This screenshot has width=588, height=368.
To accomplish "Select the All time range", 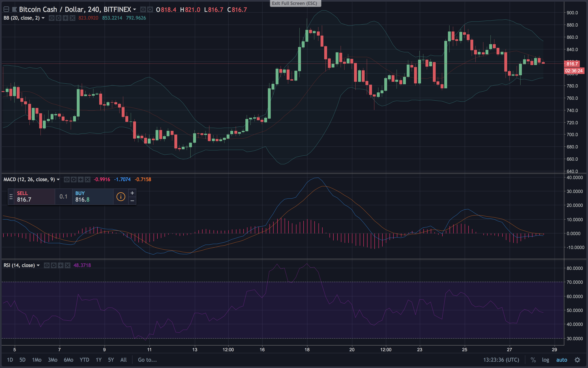I will 124,360.
